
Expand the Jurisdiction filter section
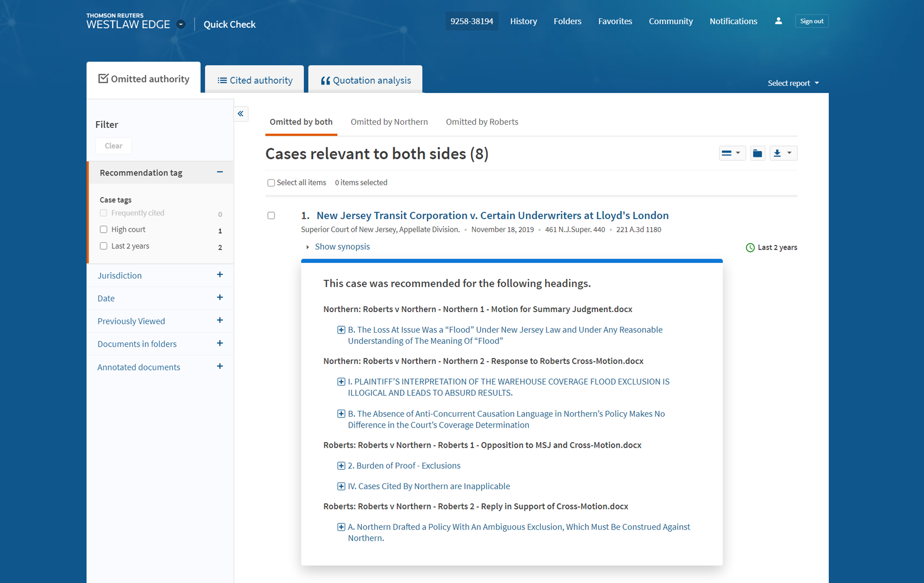(x=220, y=275)
